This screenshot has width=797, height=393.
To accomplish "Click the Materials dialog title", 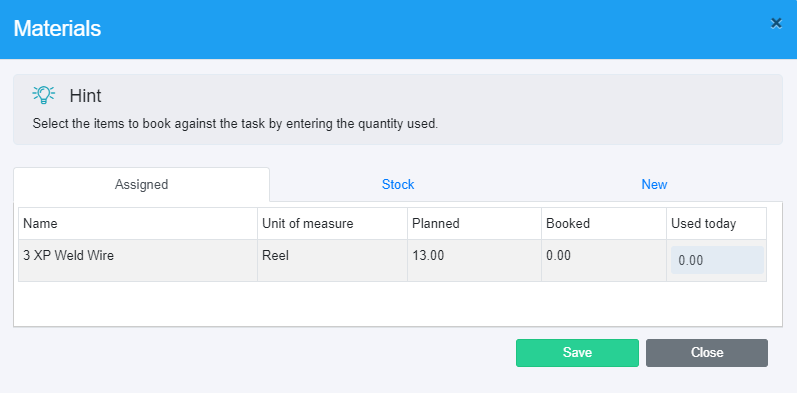I will 57,28.
